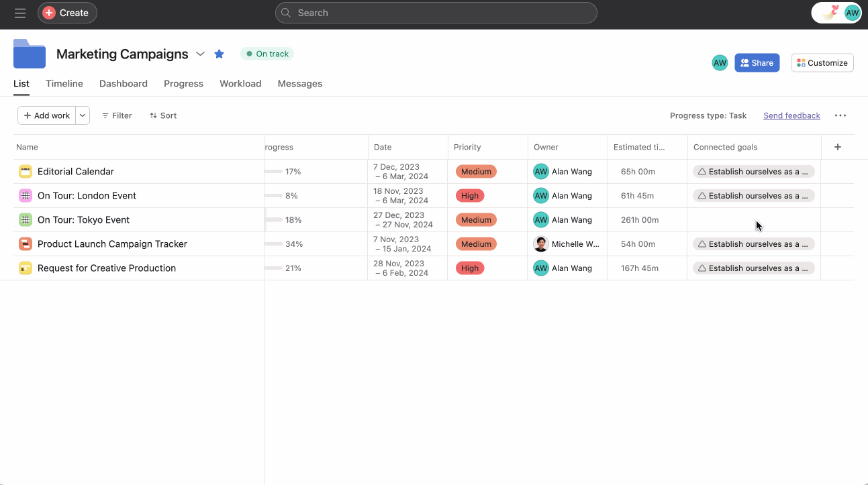Click the High priority tag for London Event
Viewport: 868px width, 485px height.
[470, 196]
